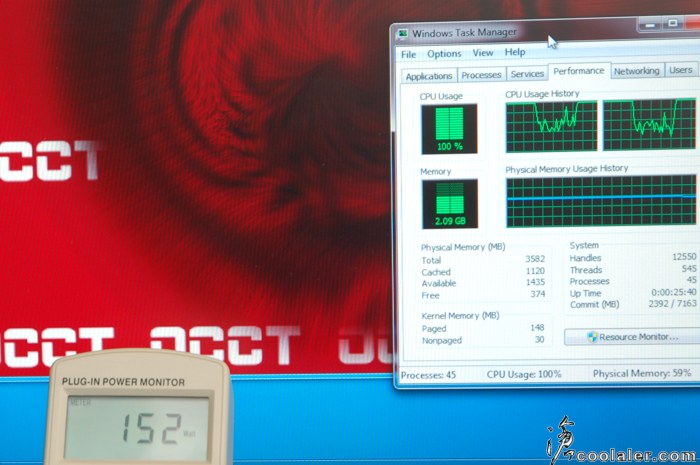Click the second CPU Usage History graph
The height and width of the screenshot is (465, 700).
(x=649, y=125)
